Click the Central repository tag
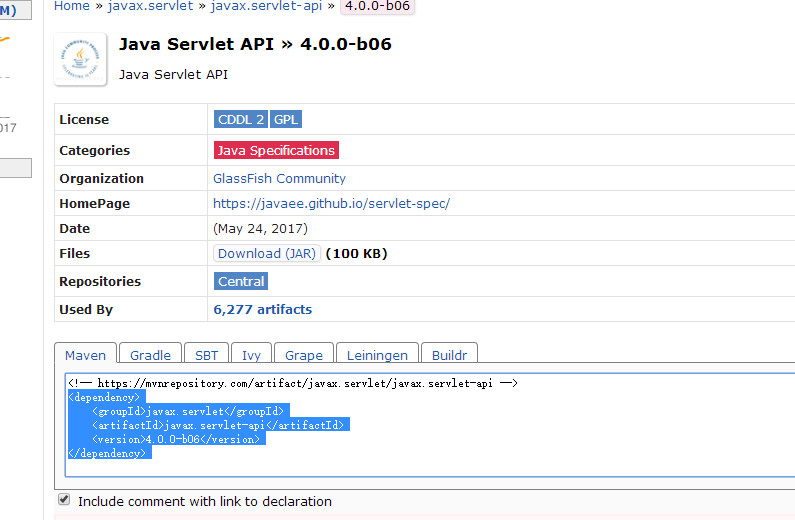Image resolution: width=795 pixels, height=520 pixels. click(x=241, y=282)
